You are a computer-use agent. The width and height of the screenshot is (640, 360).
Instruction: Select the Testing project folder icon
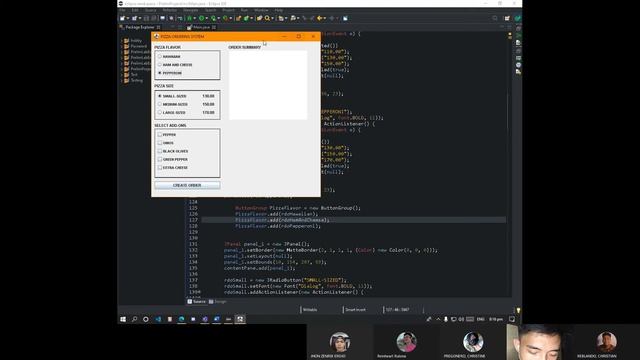(x=127, y=80)
